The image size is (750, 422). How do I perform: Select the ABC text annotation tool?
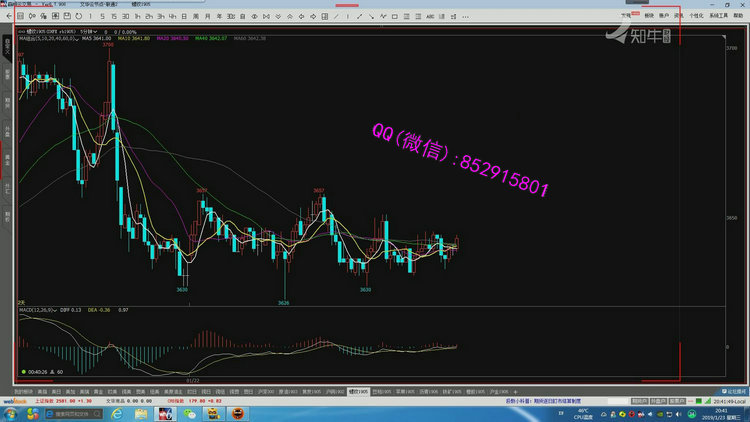pos(429,16)
